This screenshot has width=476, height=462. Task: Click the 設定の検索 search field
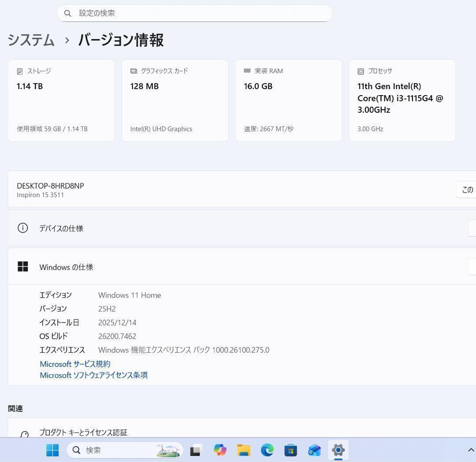[x=194, y=13]
